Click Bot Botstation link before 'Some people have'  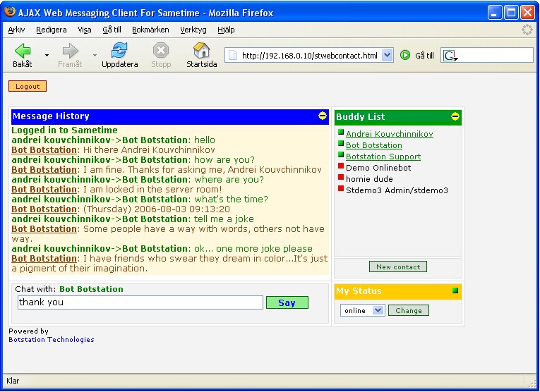coord(44,229)
